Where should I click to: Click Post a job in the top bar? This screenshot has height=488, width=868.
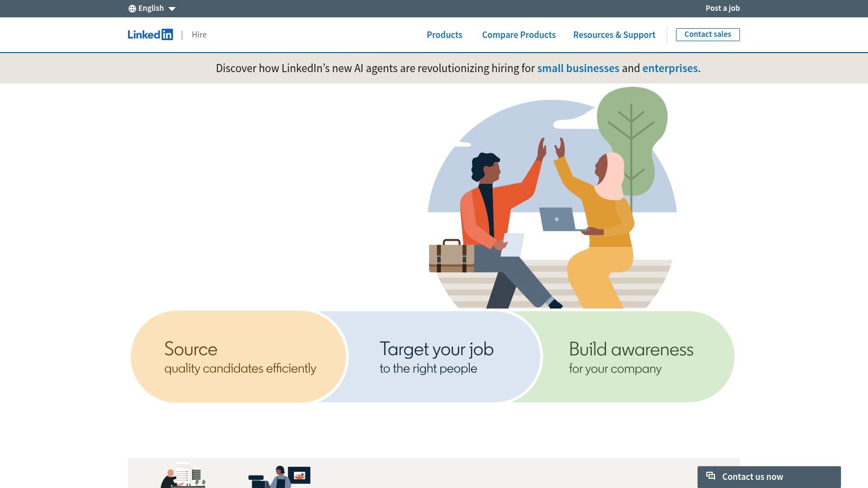[x=722, y=8]
